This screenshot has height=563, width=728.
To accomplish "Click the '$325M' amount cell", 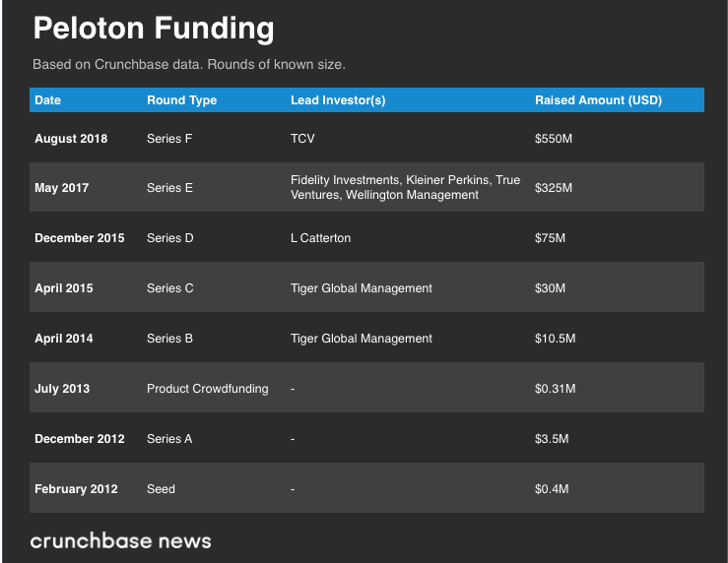I will (x=554, y=188).
